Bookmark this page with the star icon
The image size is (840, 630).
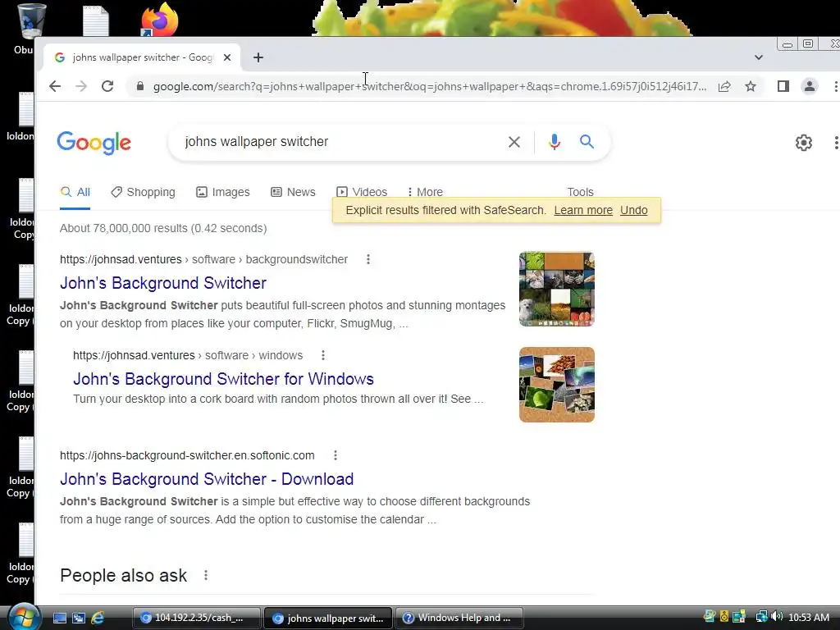pos(751,86)
